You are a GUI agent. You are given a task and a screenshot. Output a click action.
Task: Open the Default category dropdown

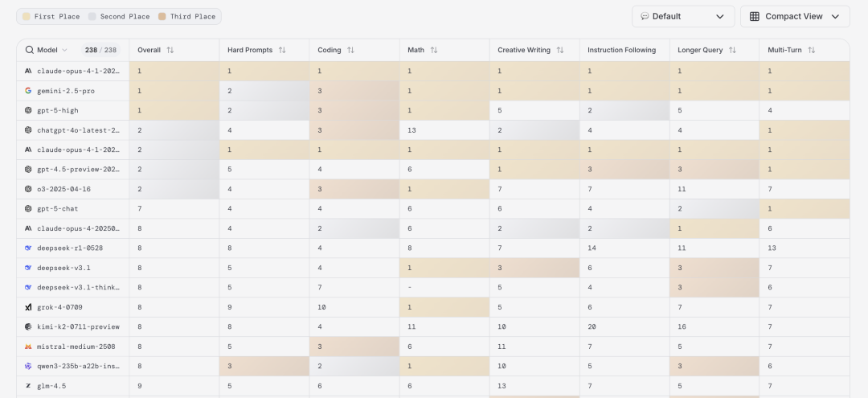click(683, 16)
